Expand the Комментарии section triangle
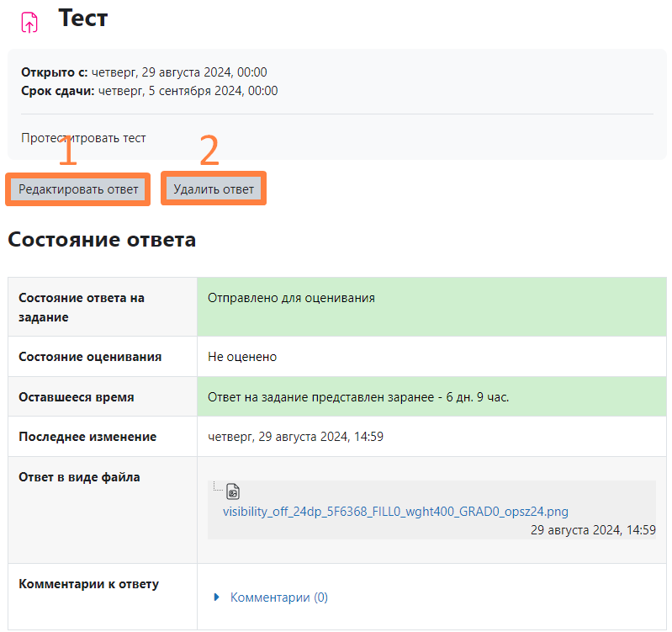672x632 pixels. pos(218,597)
